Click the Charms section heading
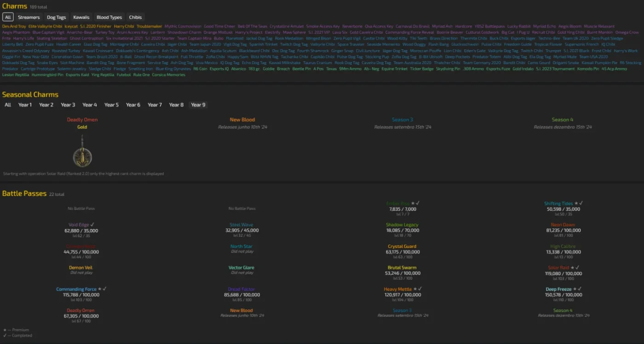 pyautogui.click(x=15, y=6)
